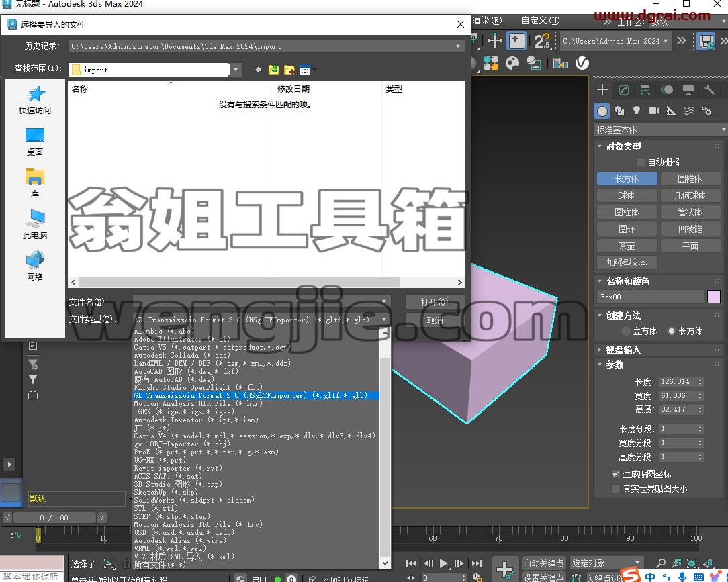
Task: Click the time slider showing 0 / 100
Action: [54, 518]
